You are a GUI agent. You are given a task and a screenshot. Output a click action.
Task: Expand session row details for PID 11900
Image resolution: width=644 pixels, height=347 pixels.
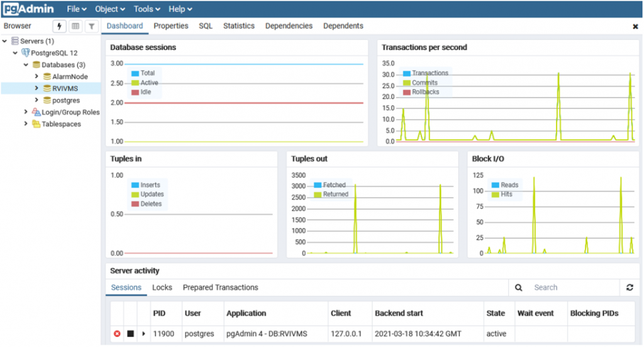tap(144, 333)
